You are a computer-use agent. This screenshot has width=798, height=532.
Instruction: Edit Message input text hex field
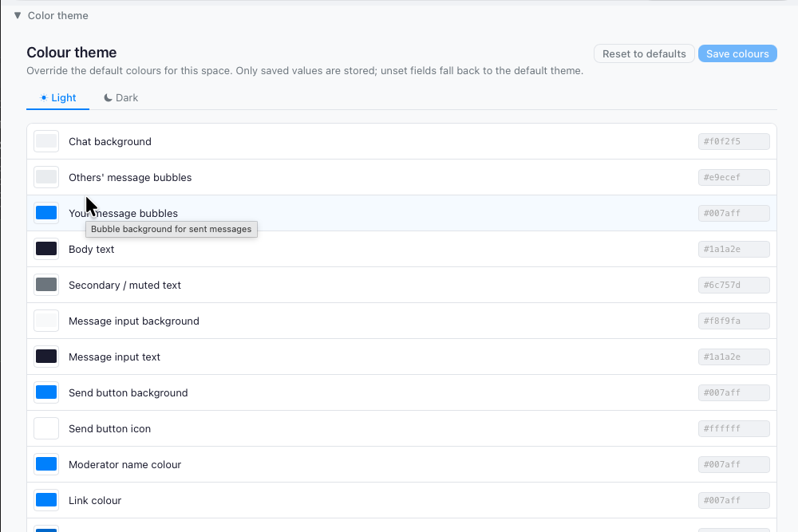click(734, 357)
